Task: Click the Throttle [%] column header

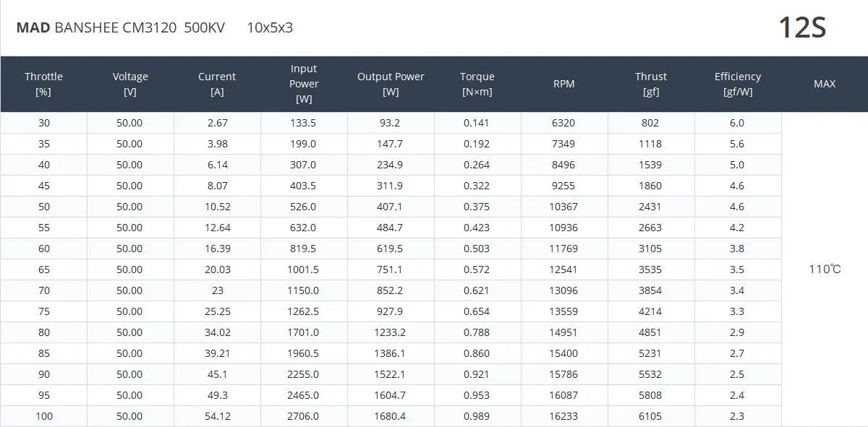Action: pyautogui.click(x=43, y=84)
